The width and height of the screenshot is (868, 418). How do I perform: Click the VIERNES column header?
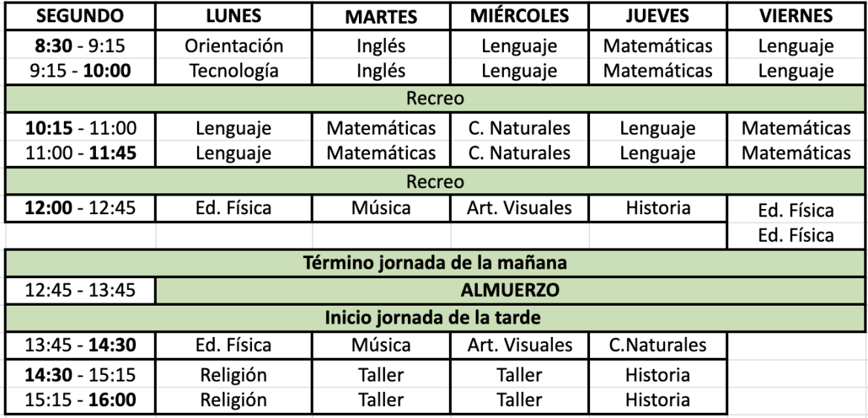point(796,16)
